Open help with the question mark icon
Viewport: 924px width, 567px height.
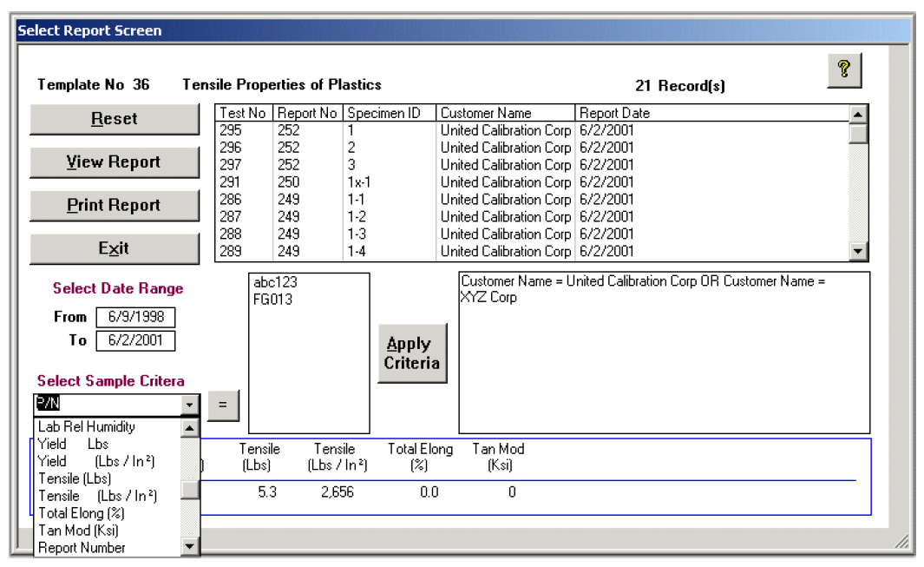pos(844,70)
